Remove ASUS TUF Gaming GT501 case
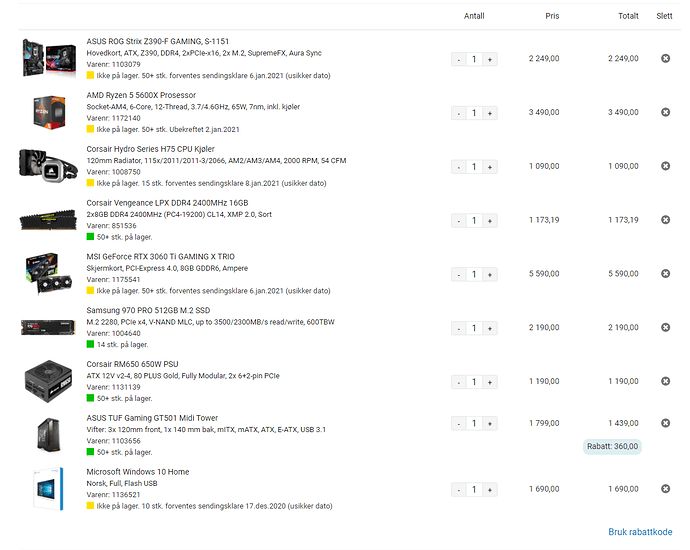The width and height of the screenshot is (690, 550). (665, 423)
